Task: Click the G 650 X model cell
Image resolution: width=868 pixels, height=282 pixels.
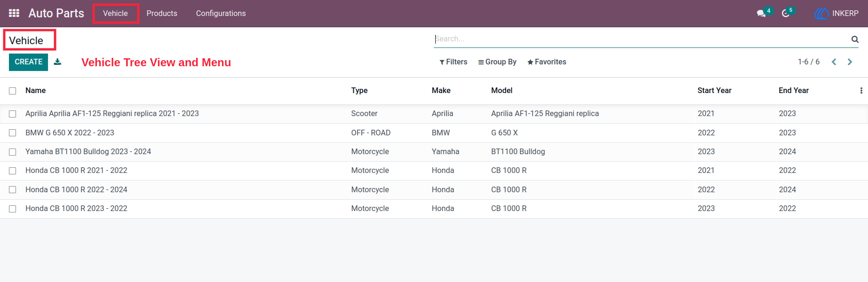Action: point(504,133)
